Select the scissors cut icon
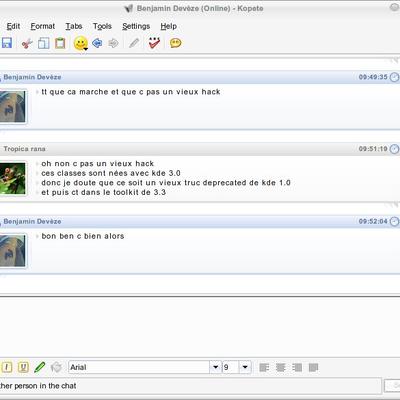400x400 pixels. [x=27, y=43]
